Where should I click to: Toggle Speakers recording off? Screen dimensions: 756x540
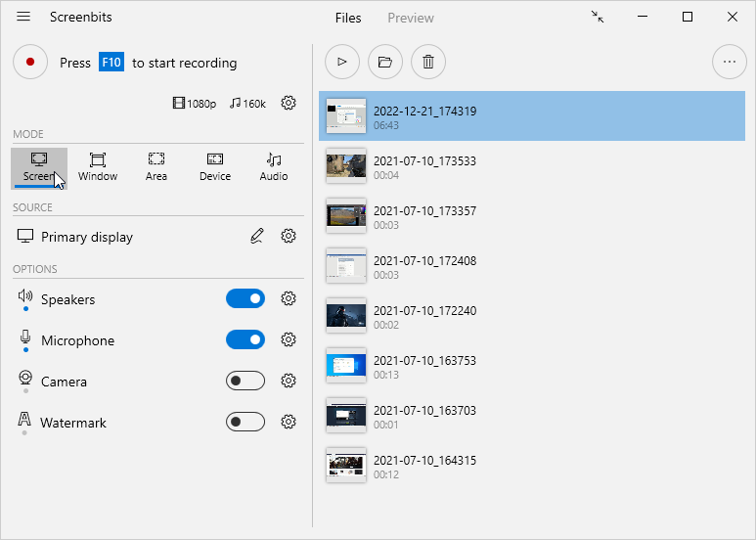point(245,299)
